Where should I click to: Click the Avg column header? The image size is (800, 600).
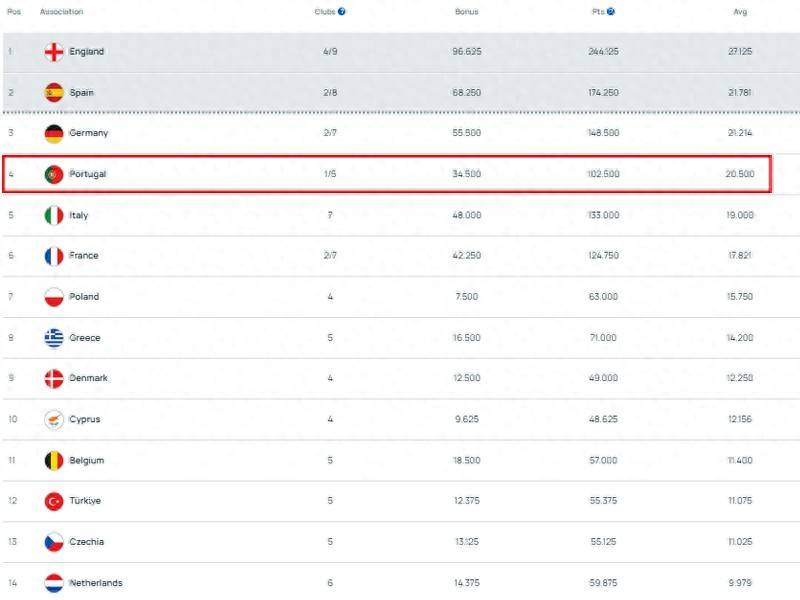pyautogui.click(x=740, y=11)
